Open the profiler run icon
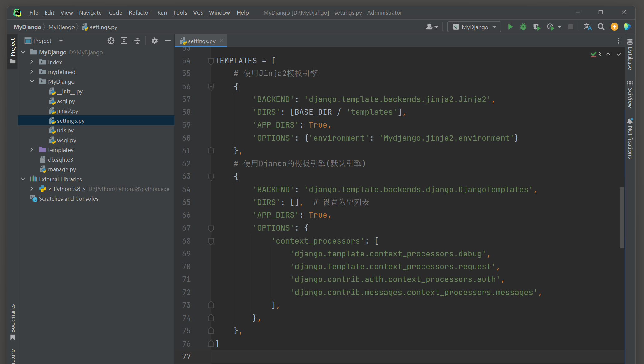 [x=550, y=27]
